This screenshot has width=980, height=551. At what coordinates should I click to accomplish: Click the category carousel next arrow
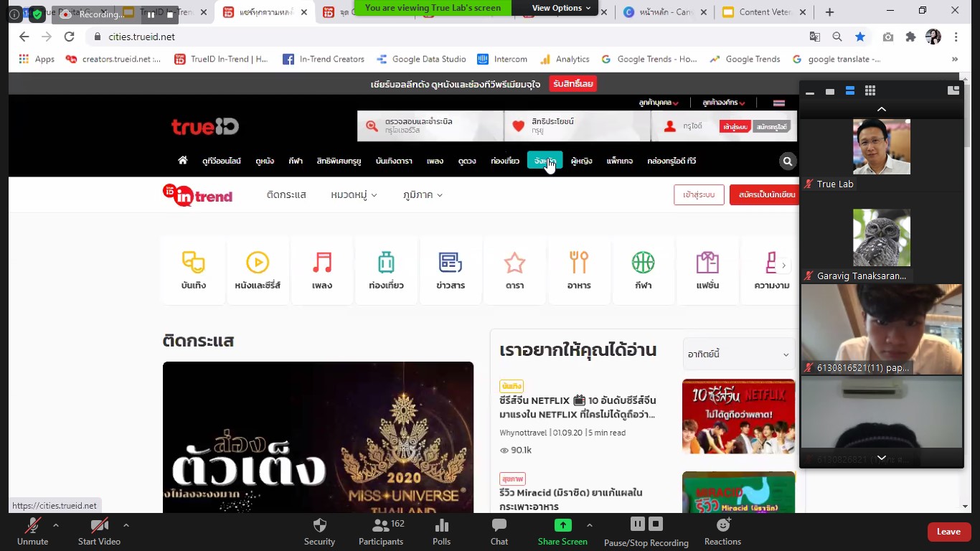783,265
